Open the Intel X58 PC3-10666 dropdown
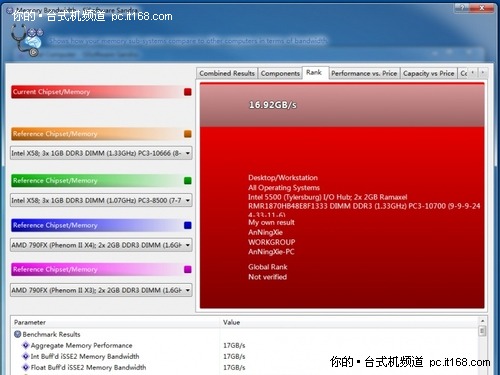This screenshot has width=500, height=375. pyautogui.click(x=101, y=153)
